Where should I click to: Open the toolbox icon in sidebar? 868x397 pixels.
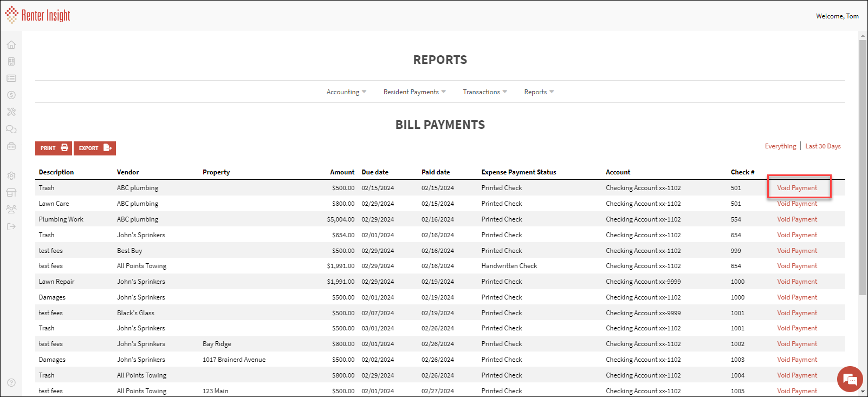pyautogui.click(x=11, y=146)
